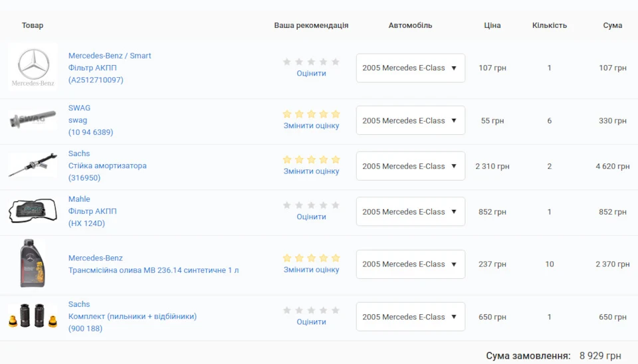Open car dropdown for Стійка амортизатора
The width and height of the screenshot is (638, 364).
coord(411,166)
